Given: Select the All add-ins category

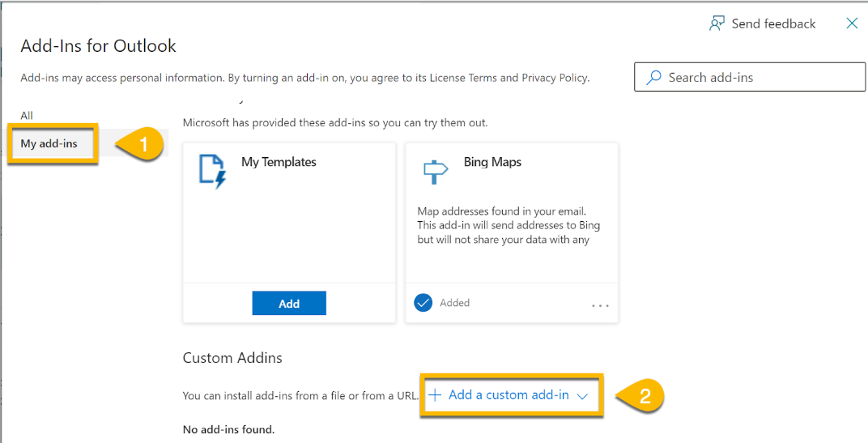Looking at the screenshot, I should coord(27,115).
